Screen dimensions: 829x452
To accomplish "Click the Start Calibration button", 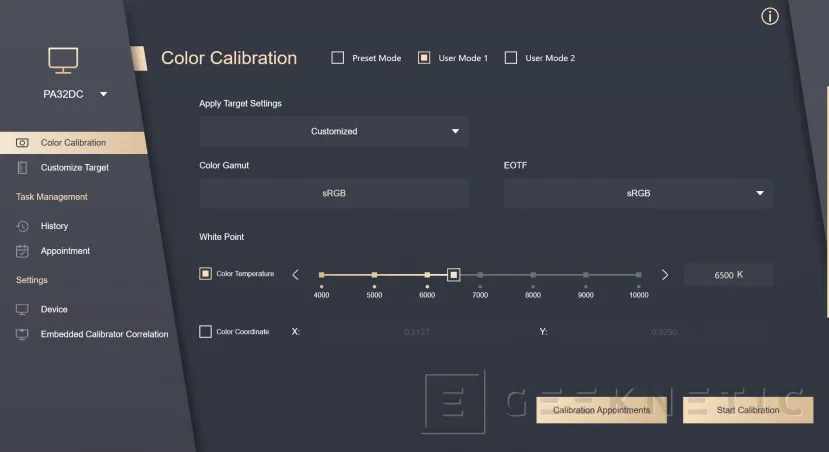I will click(x=748, y=410).
